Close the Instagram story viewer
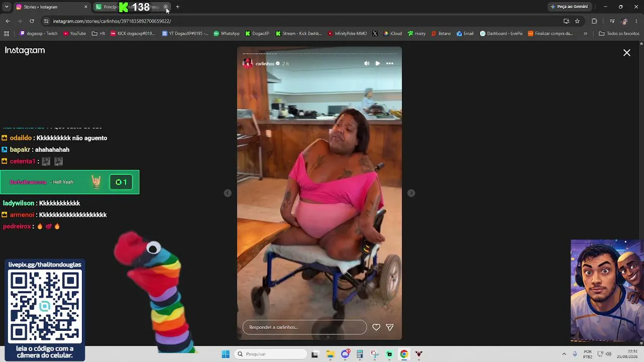This screenshot has height=362, width=644. [x=627, y=53]
